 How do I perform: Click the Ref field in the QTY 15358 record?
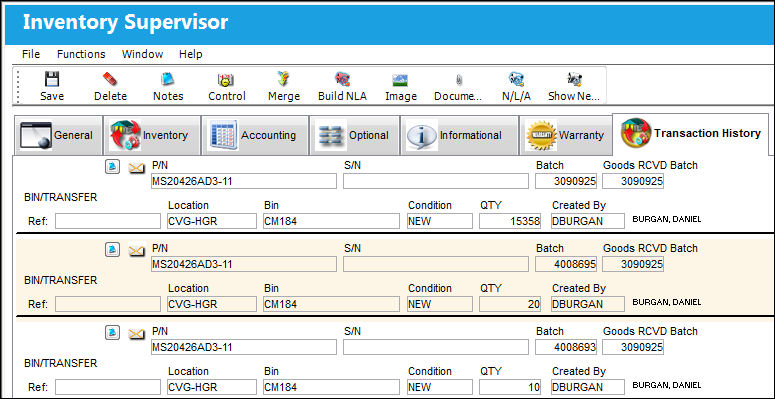click(x=108, y=221)
